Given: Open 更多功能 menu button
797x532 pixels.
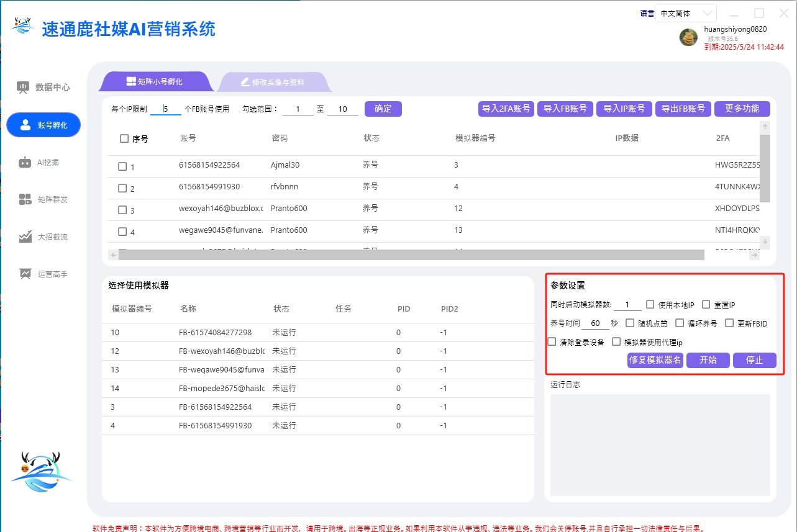Looking at the screenshot, I should [x=742, y=109].
